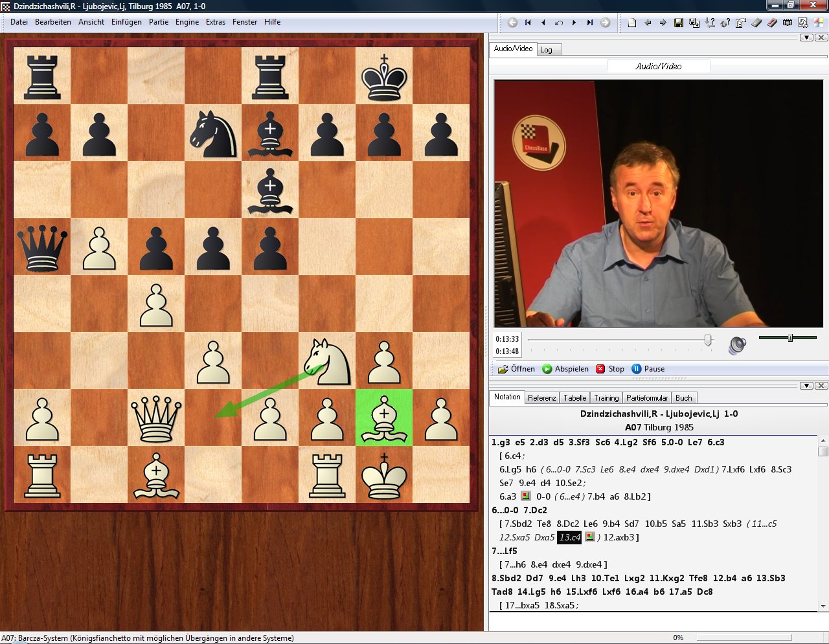The width and height of the screenshot is (829, 644).
Task: Switch to the Referenz tab
Action: (x=541, y=398)
